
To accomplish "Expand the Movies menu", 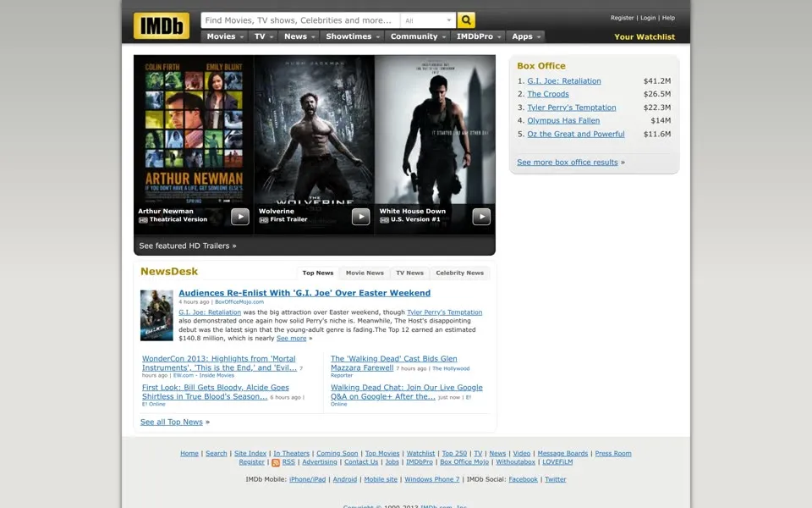I will 225,36.
